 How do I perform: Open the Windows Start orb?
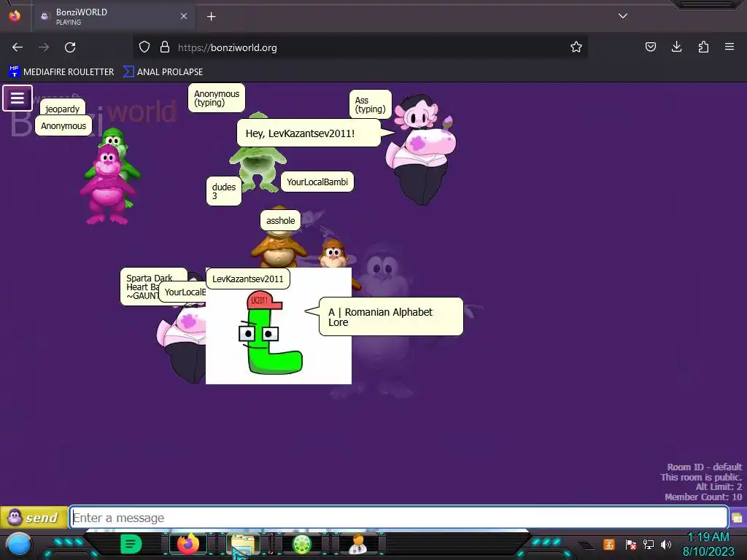pos(19,544)
